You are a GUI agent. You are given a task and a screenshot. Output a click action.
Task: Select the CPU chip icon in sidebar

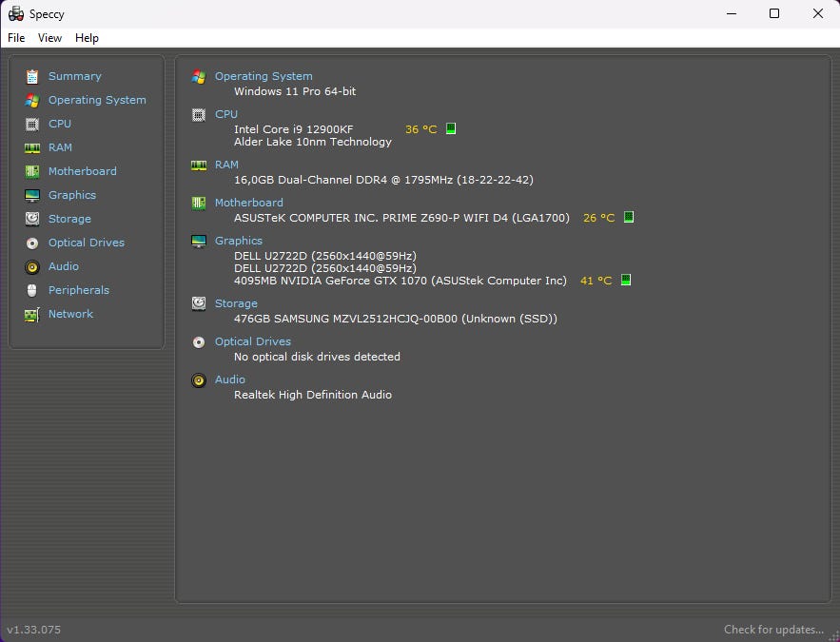tap(32, 124)
